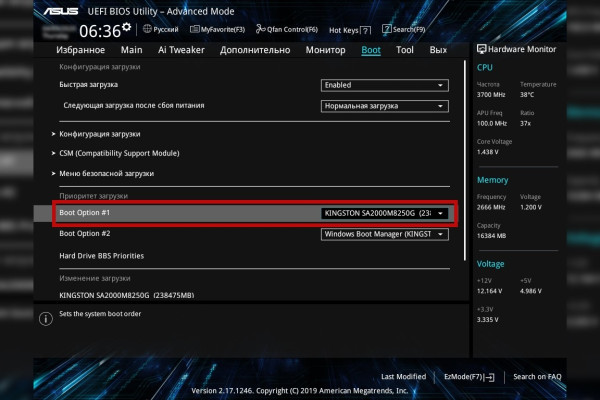Switch to EzMode(F7)
600x400 pixels.
click(469, 377)
